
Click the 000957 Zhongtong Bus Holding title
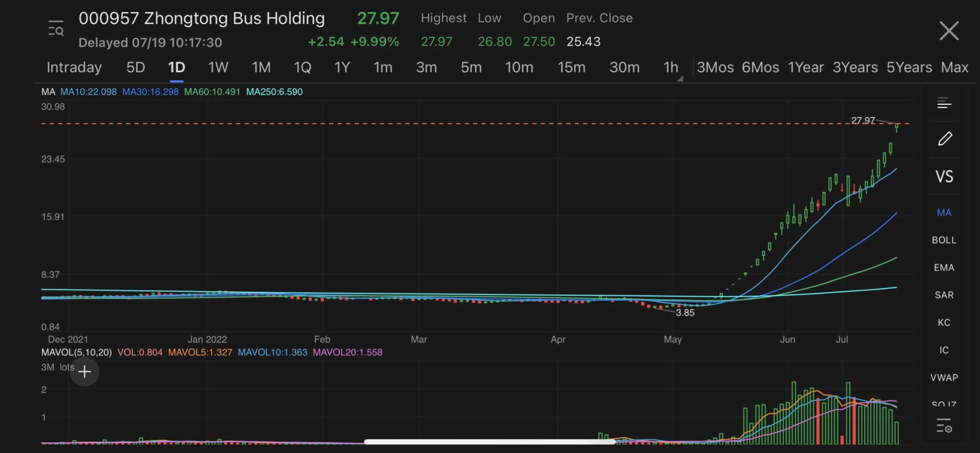click(x=201, y=18)
